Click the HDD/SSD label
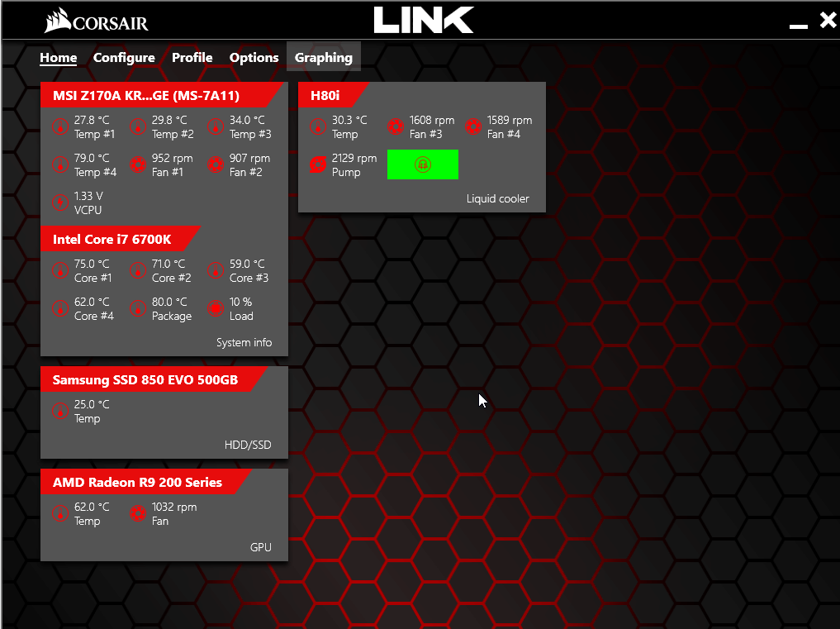This screenshot has width=840, height=629. click(248, 445)
